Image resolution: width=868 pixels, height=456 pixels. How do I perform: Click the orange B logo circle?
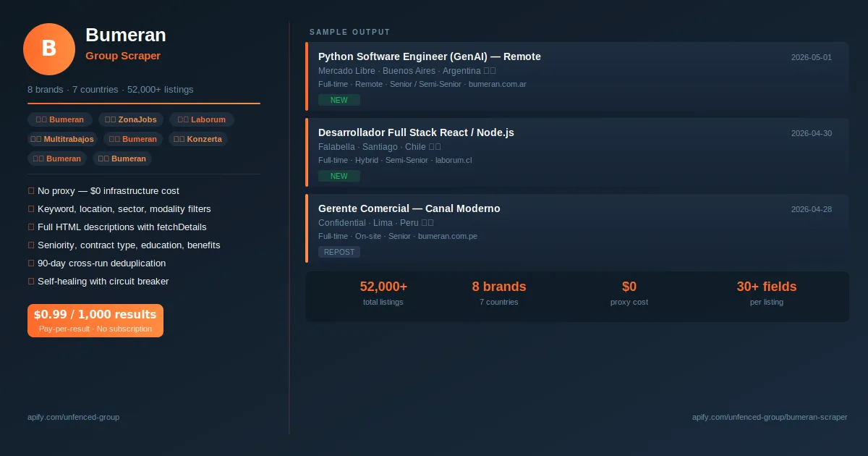coord(49,49)
